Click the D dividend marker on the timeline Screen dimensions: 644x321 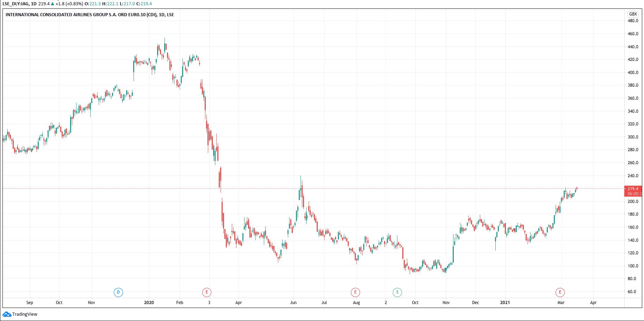click(118, 292)
